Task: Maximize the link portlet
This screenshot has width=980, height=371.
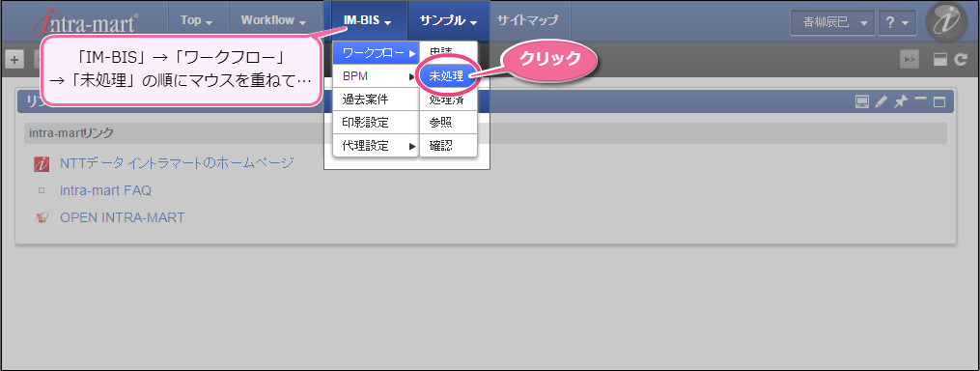Action: pos(939,102)
